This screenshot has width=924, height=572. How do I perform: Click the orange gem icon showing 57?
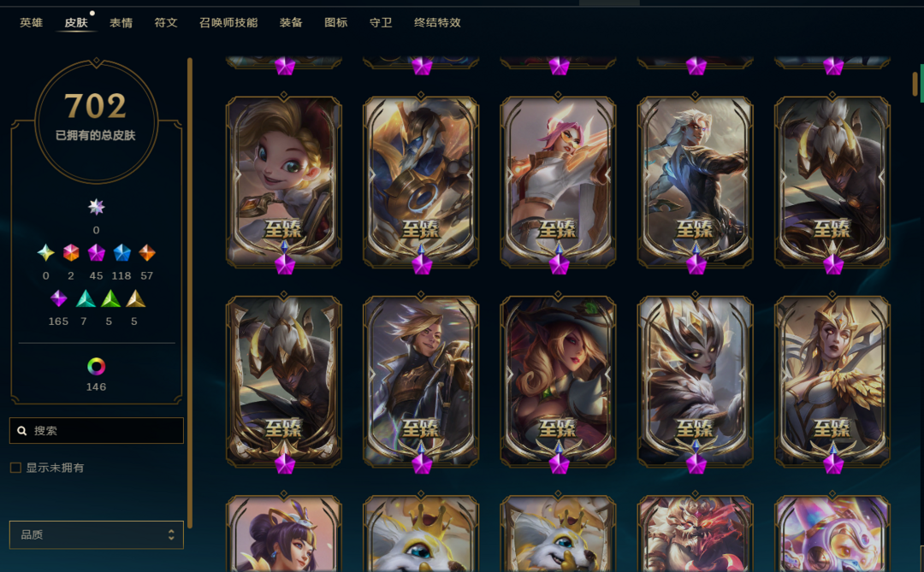pyautogui.click(x=147, y=253)
